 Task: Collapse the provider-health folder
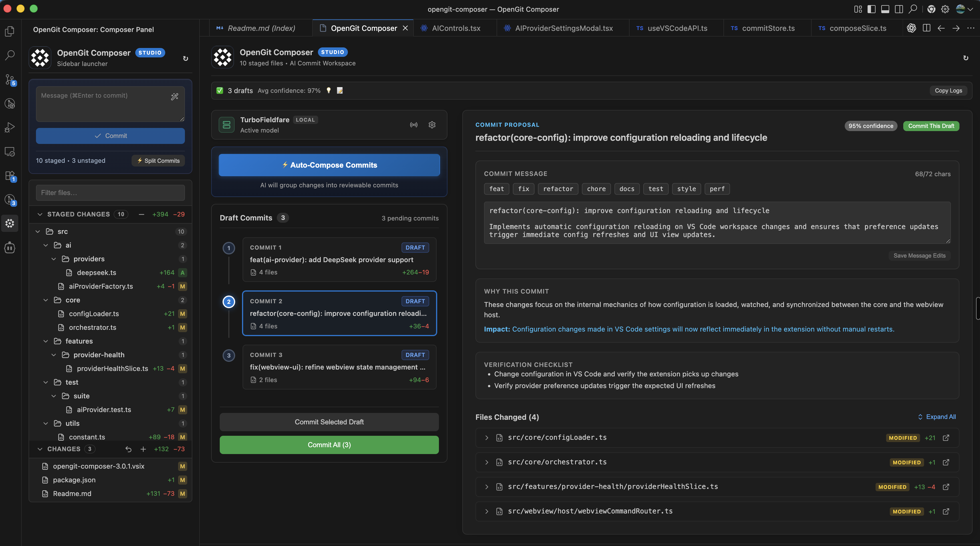(54, 355)
